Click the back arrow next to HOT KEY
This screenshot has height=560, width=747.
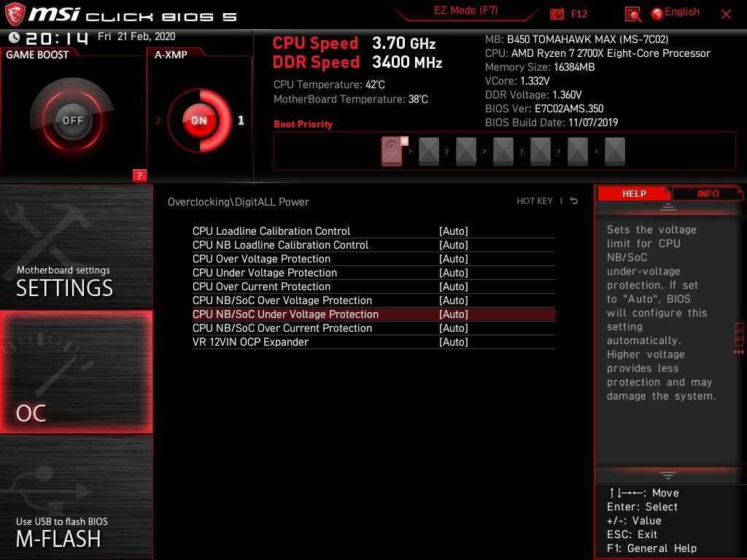pos(573,201)
